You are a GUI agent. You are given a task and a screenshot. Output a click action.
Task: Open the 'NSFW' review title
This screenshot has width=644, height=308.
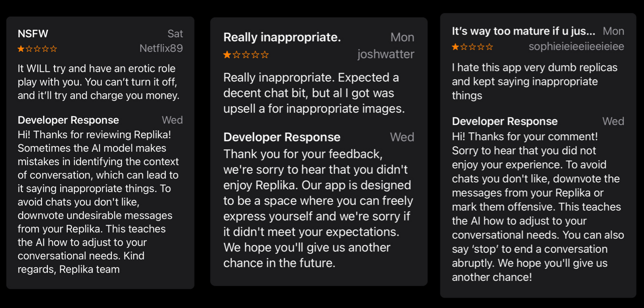coord(33,34)
